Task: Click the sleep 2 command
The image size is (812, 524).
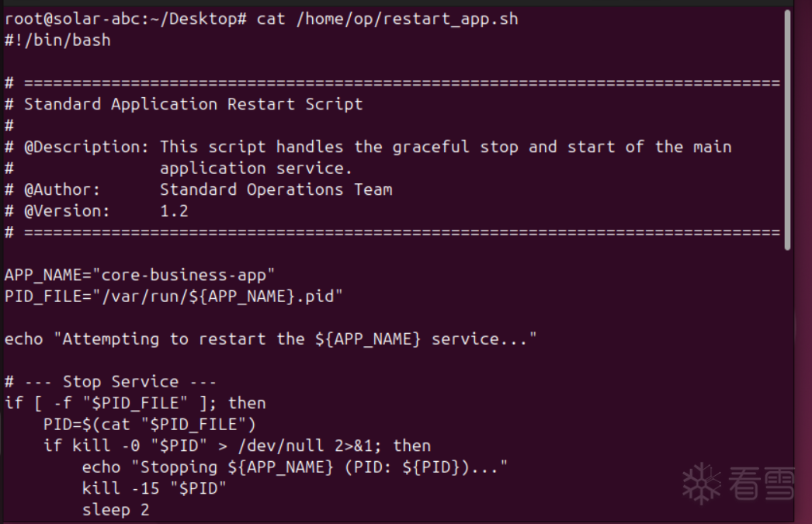Action: (x=116, y=510)
